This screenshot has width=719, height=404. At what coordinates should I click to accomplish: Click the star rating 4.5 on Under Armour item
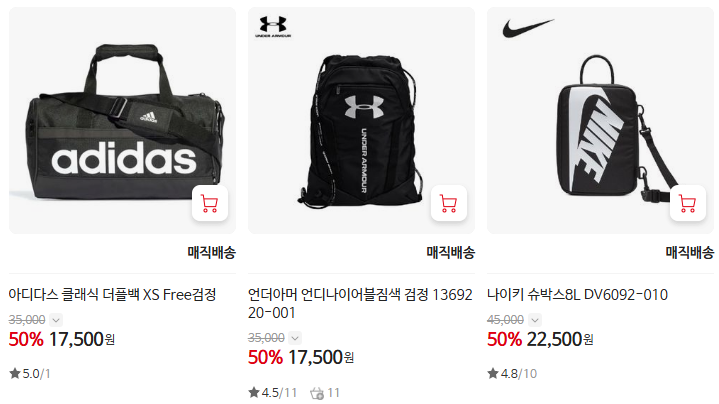(x=273, y=393)
